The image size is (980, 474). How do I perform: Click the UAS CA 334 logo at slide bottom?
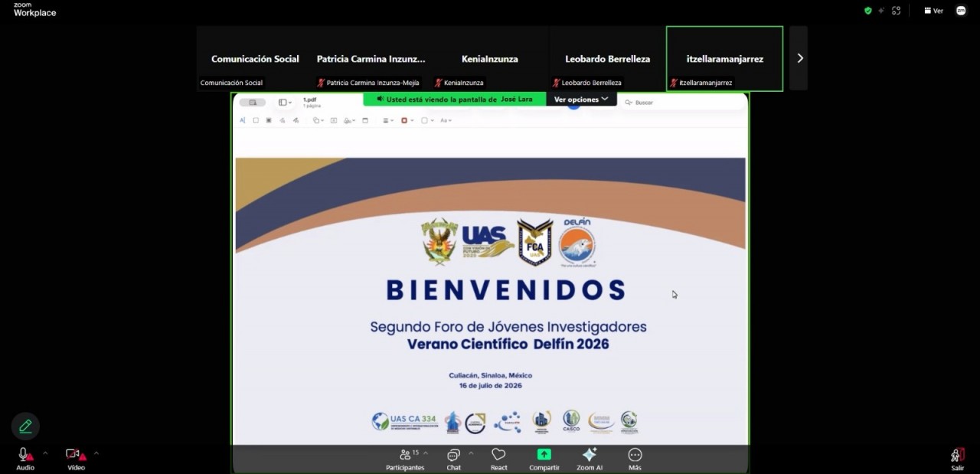tap(403, 420)
